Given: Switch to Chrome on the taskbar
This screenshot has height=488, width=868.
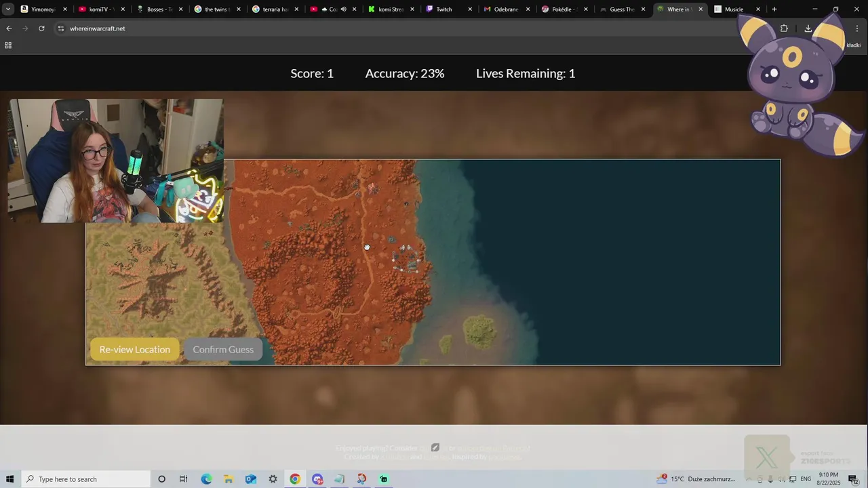Looking at the screenshot, I should coord(295,479).
